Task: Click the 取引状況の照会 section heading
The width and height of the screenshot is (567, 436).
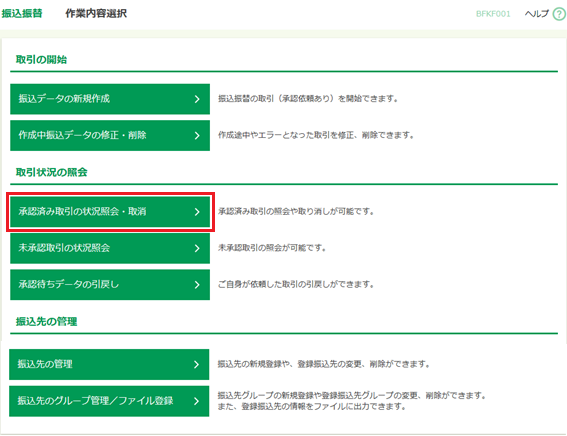Action: 52,172
